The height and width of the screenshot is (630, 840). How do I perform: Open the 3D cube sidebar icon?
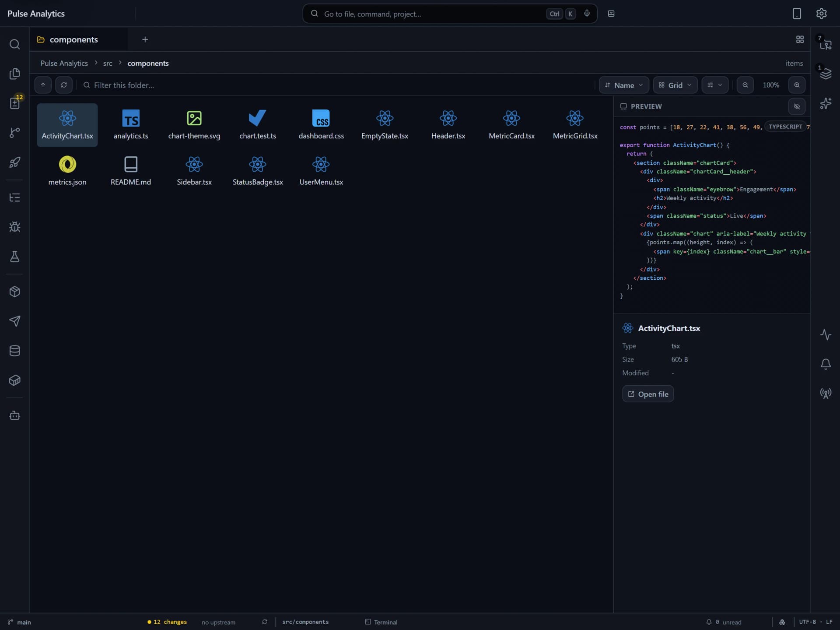14,380
